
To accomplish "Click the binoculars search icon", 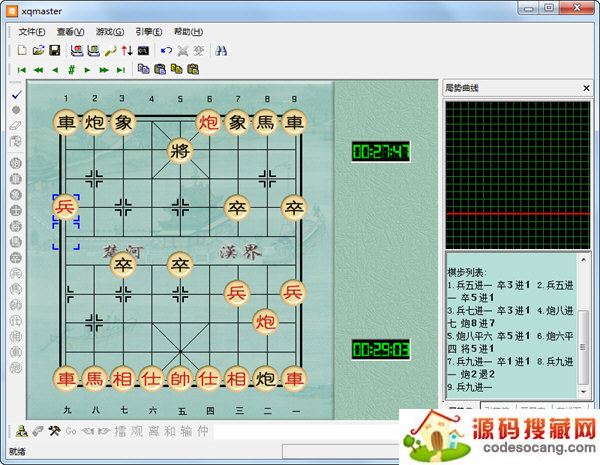I will click(221, 51).
